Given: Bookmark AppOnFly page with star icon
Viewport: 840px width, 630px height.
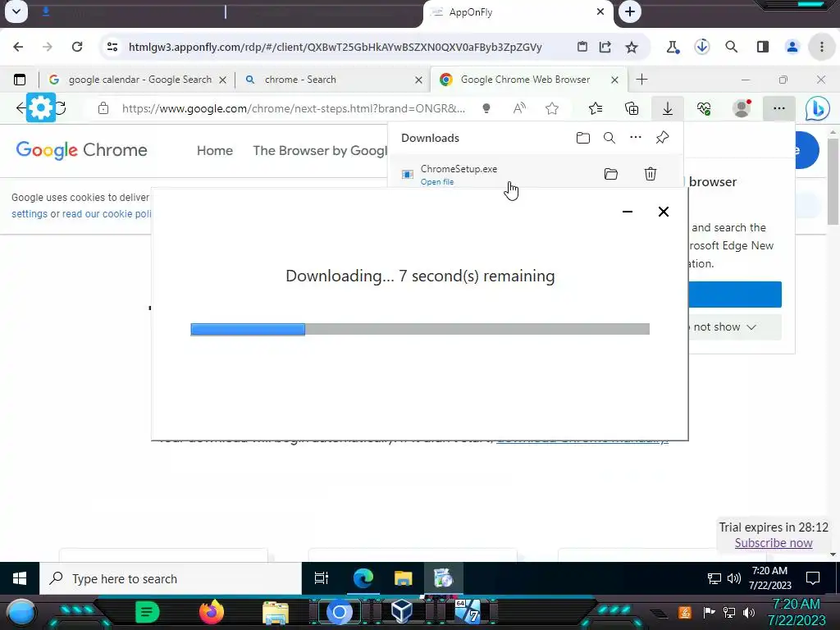Looking at the screenshot, I should point(632,47).
